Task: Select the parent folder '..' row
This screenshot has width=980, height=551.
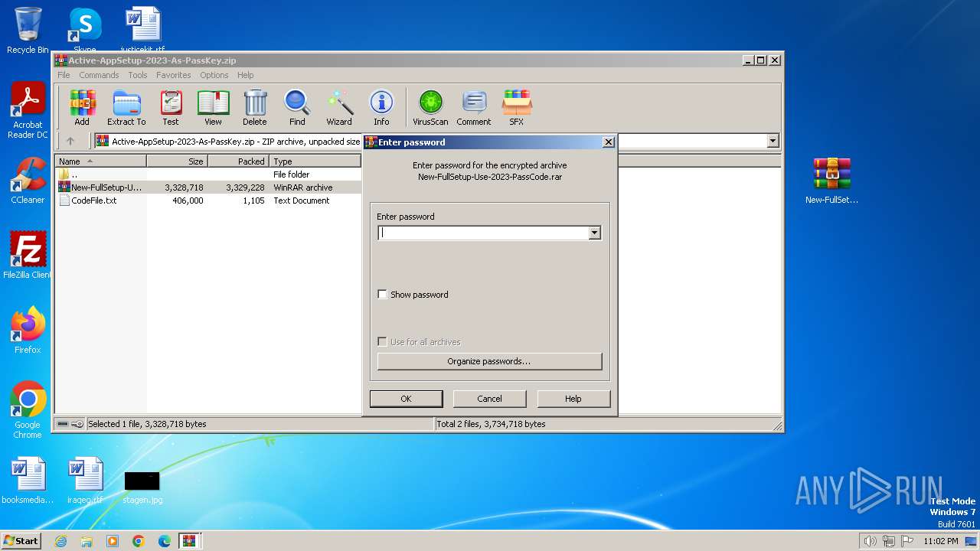Action: pos(207,174)
